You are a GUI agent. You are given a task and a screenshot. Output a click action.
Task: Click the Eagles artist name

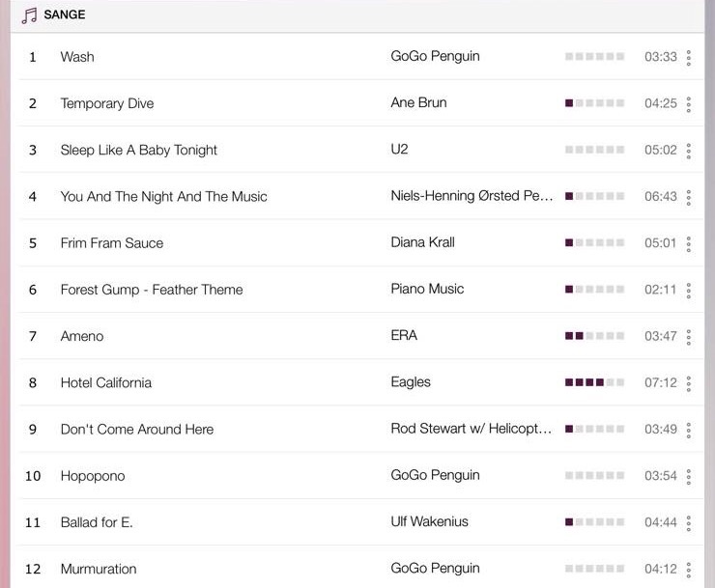tap(411, 382)
